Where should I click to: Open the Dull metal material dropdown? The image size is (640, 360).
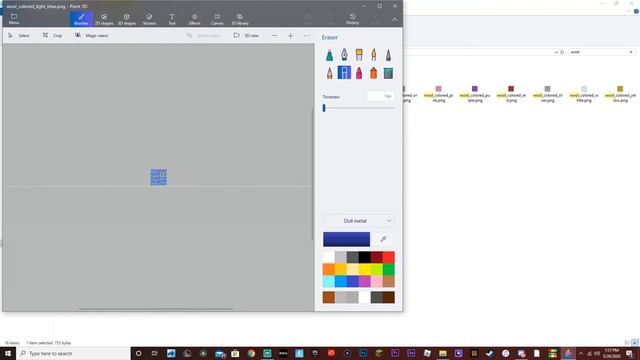tap(358, 221)
